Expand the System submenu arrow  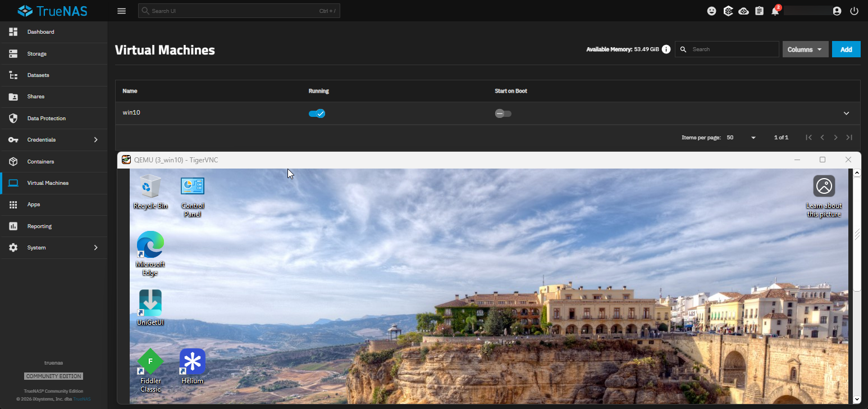[95, 248]
